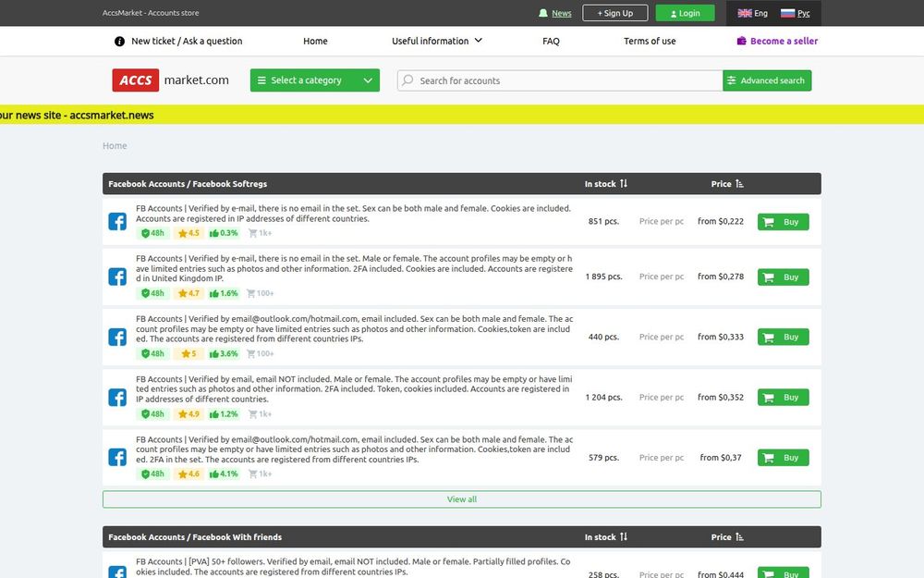Go to Home menu item
The height and width of the screenshot is (578, 924).
315,41
